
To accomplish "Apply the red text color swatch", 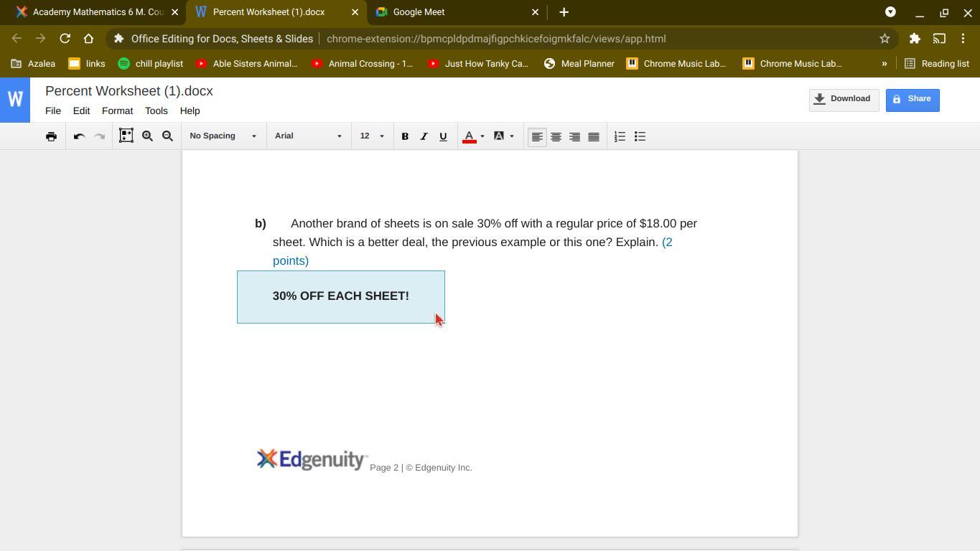I will pos(469,136).
